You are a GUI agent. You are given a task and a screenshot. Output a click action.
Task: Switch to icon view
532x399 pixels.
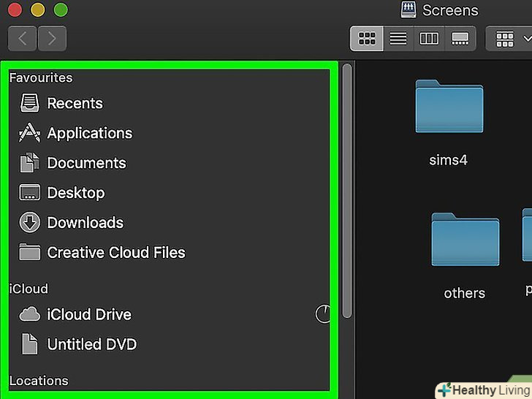(367, 39)
